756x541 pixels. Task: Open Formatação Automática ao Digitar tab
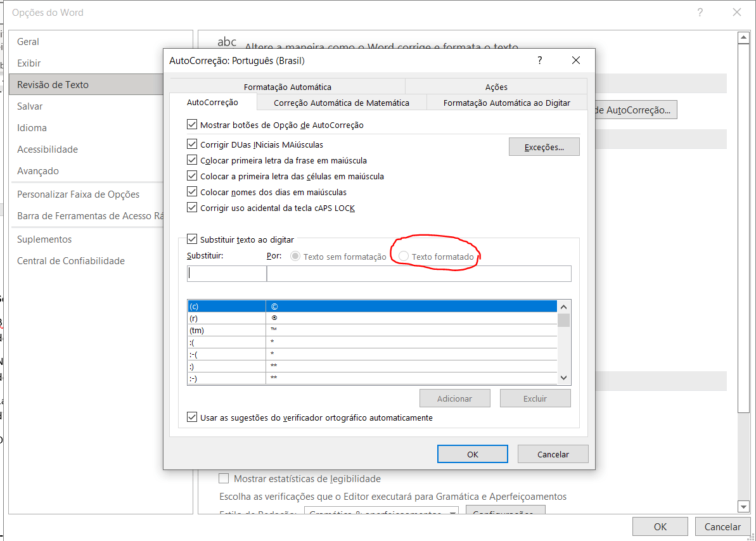click(507, 103)
